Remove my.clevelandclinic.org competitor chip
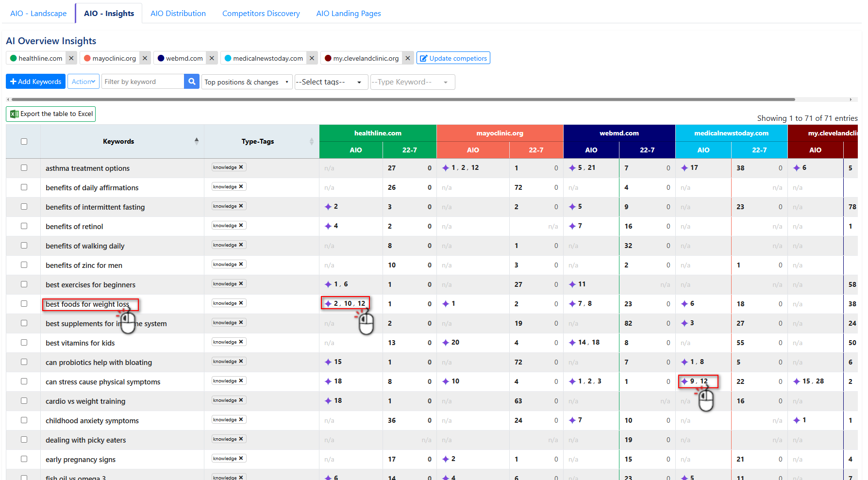The width and height of the screenshot is (868, 480). pos(408,58)
